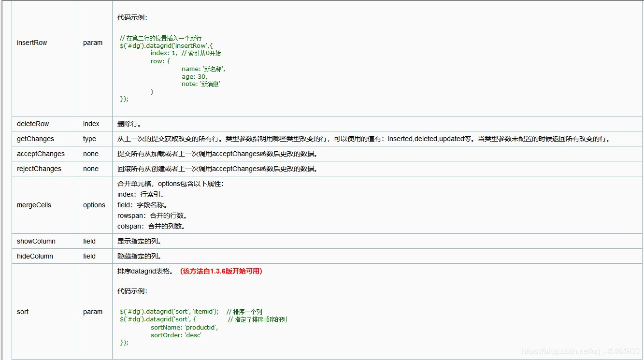
Task: Click the sortOrder: 'desc' code line
Action: click(176, 335)
